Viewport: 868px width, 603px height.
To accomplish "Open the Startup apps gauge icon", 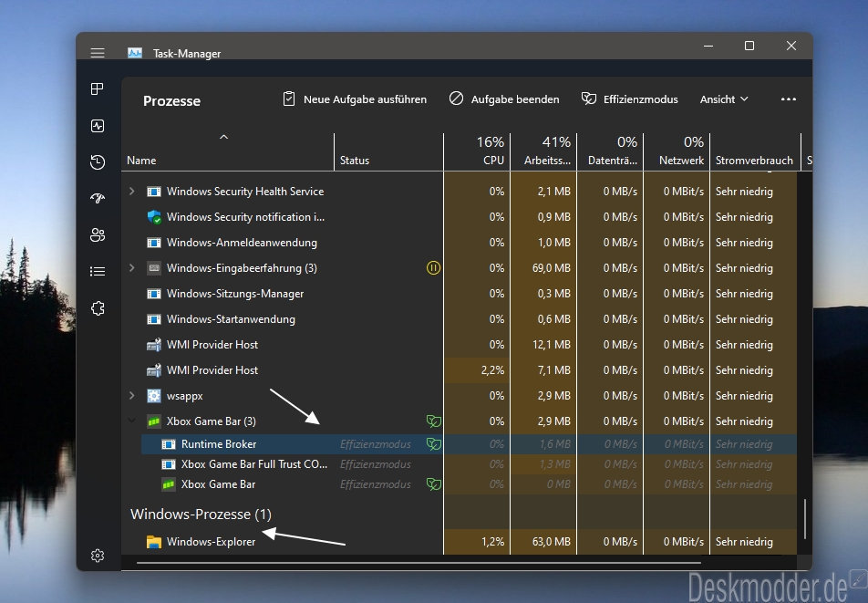I will point(98,198).
